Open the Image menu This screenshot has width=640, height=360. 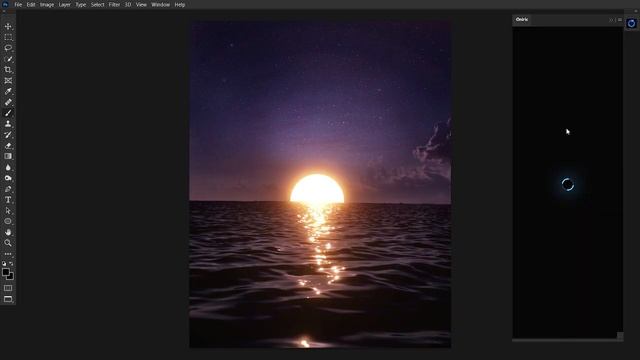point(47,5)
